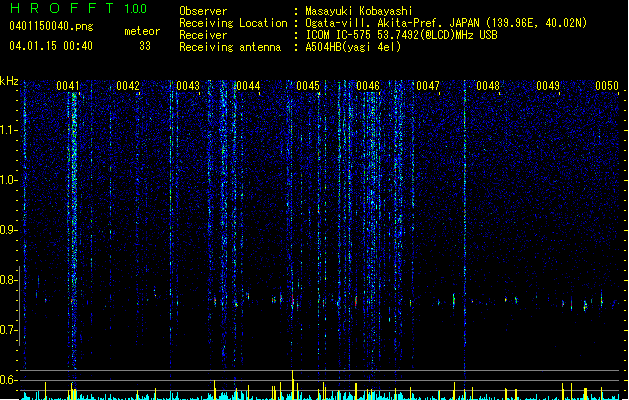Click the Receiving Location label

pyautogui.click(x=233, y=23)
